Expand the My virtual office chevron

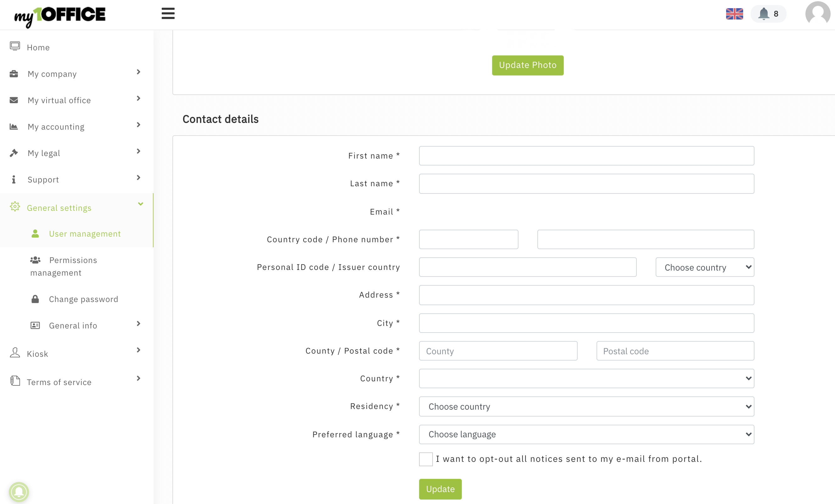[x=138, y=98]
